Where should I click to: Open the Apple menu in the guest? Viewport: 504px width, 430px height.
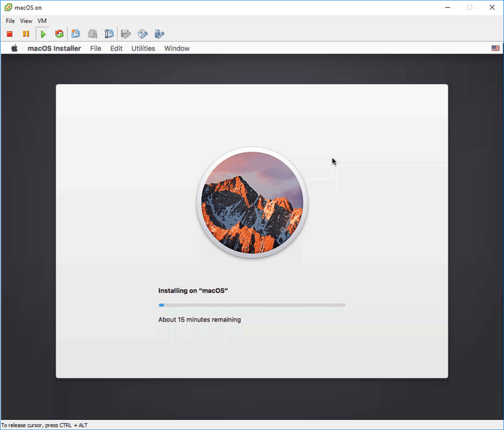click(x=14, y=48)
